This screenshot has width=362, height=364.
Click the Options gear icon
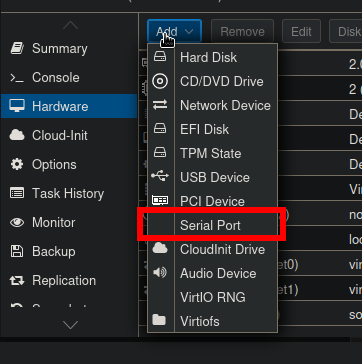point(17,164)
